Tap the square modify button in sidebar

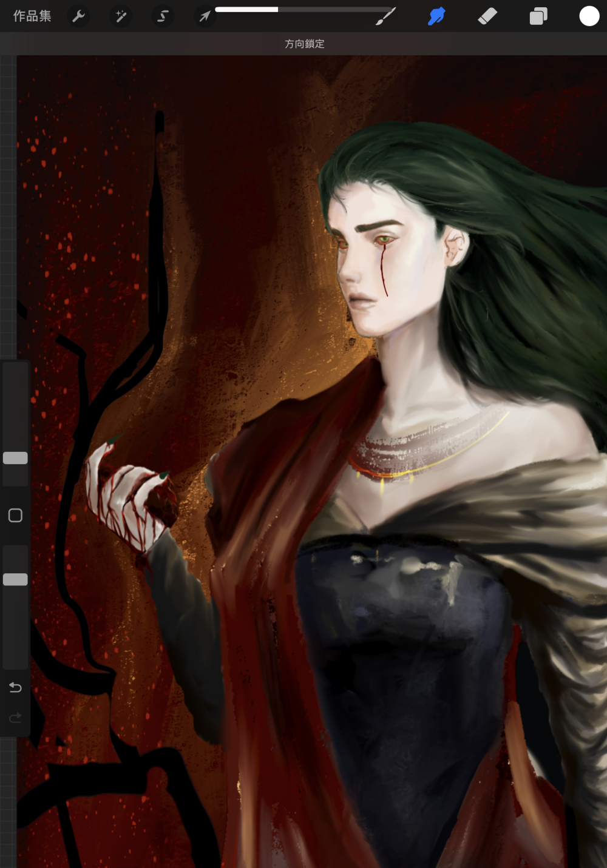click(15, 516)
